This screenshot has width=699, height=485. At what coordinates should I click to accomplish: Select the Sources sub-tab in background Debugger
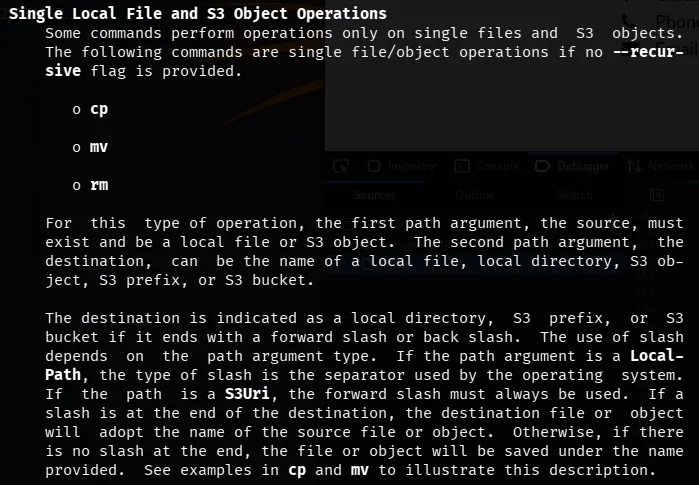[375, 195]
